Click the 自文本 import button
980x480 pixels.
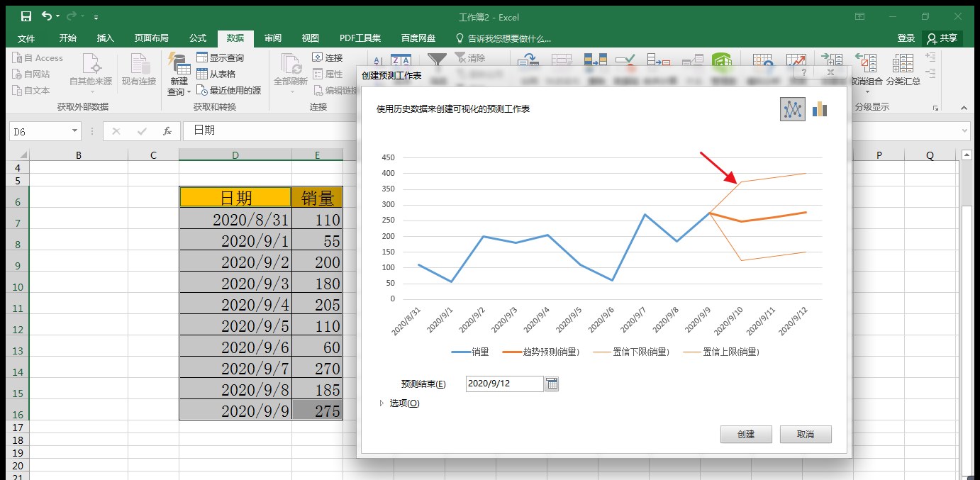tap(31, 90)
